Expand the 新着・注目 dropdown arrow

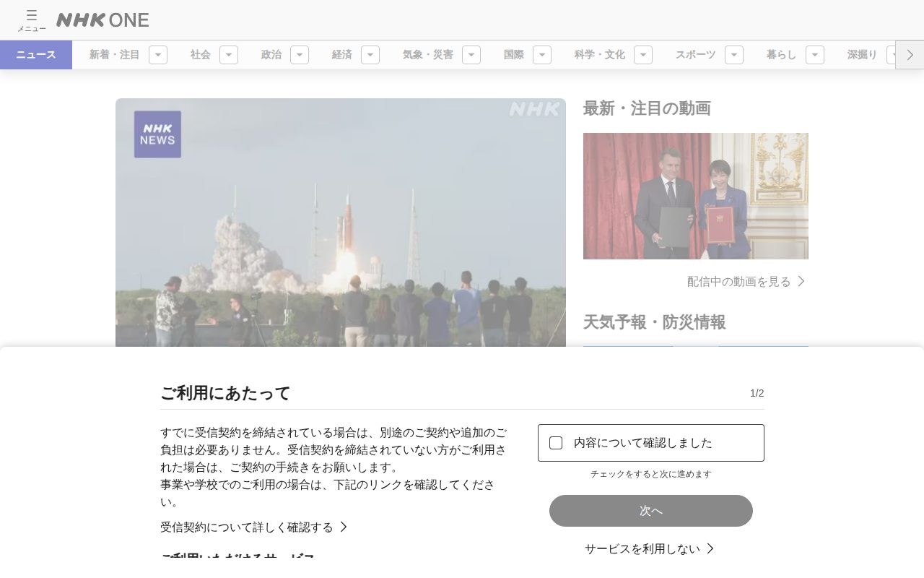[158, 55]
